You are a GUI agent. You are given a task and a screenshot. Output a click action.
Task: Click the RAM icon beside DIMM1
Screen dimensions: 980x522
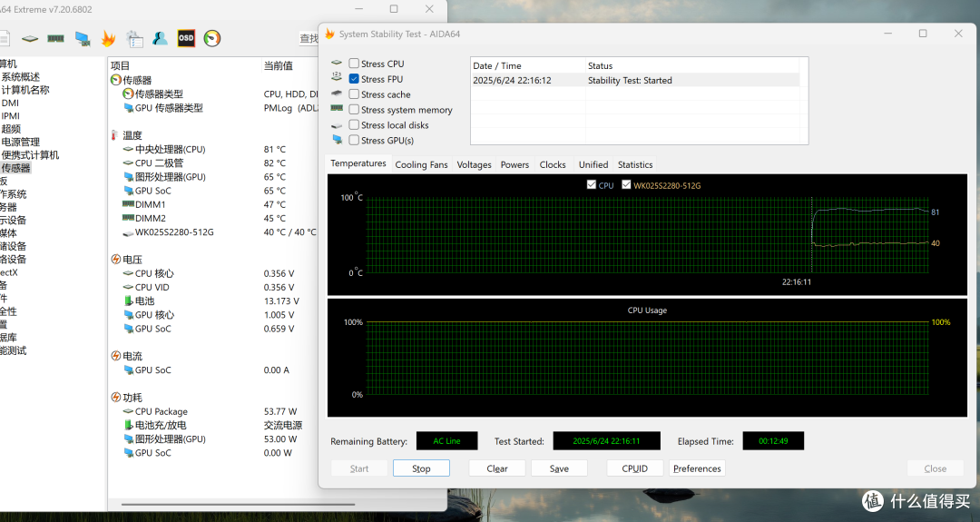point(128,203)
